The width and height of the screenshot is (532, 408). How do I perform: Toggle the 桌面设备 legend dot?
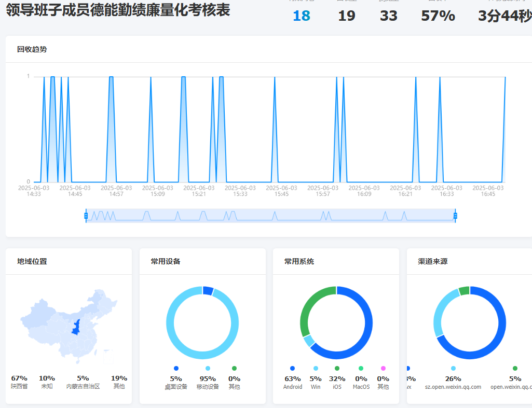176,369
